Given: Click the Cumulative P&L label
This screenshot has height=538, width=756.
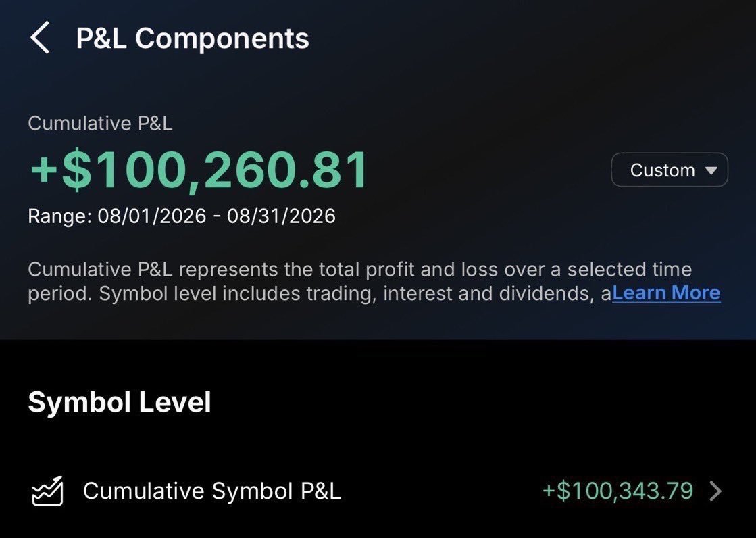Looking at the screenshot, I should click(x=100, y=124).
